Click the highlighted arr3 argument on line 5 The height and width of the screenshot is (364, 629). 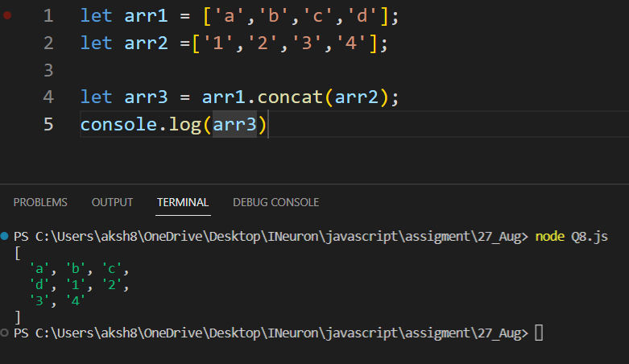234,124
